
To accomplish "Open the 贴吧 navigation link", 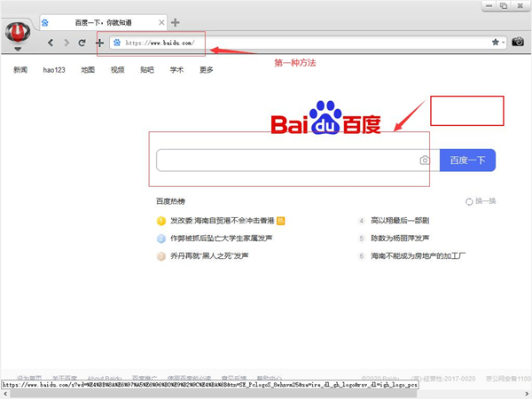I will (147, 70).
